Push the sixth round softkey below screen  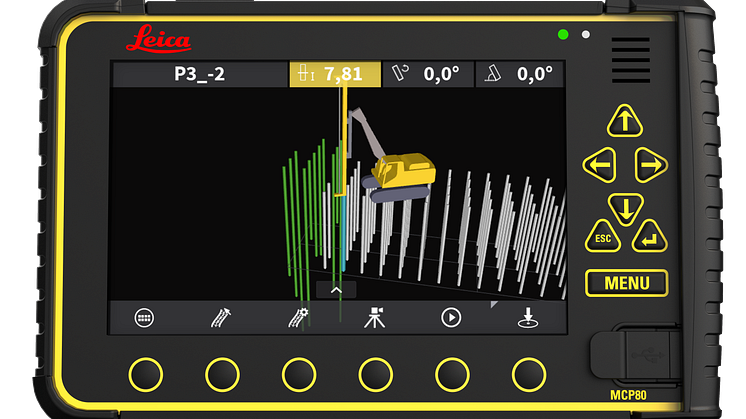529,375
